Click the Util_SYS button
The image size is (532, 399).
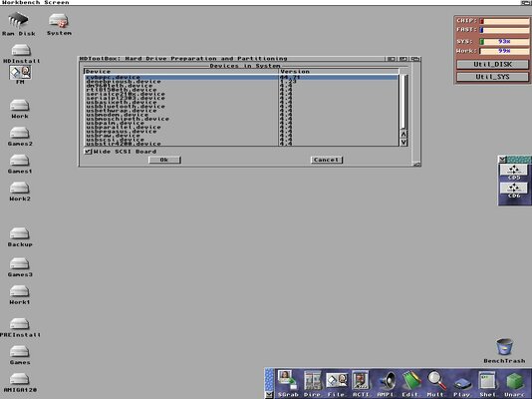pyautogui.click(x=492, y=77)
